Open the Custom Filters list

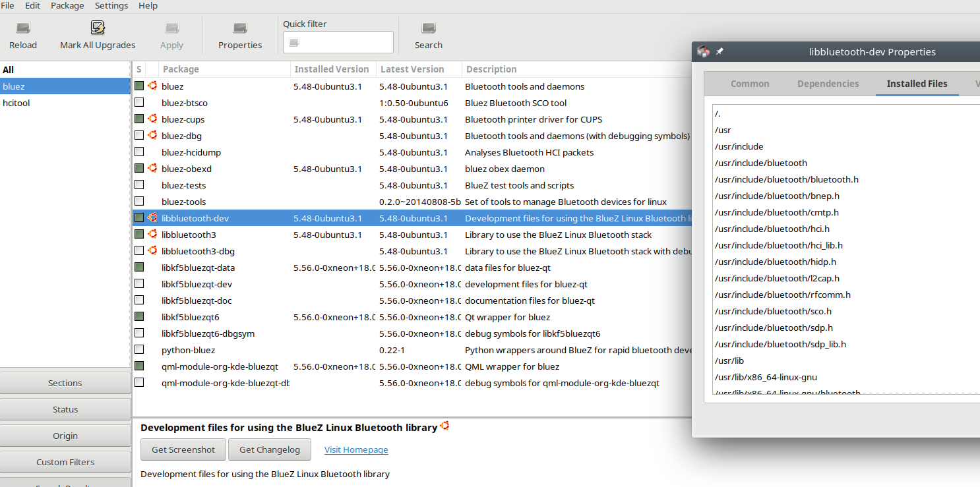[65, 462]
